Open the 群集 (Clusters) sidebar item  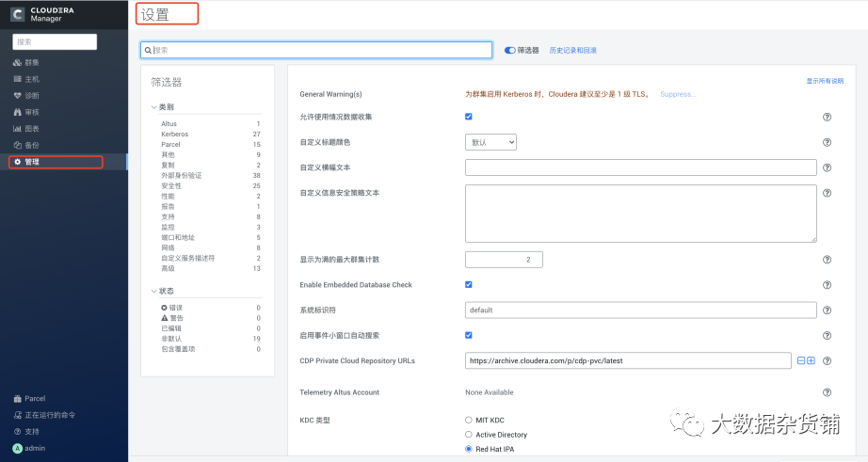coord(33,62)
